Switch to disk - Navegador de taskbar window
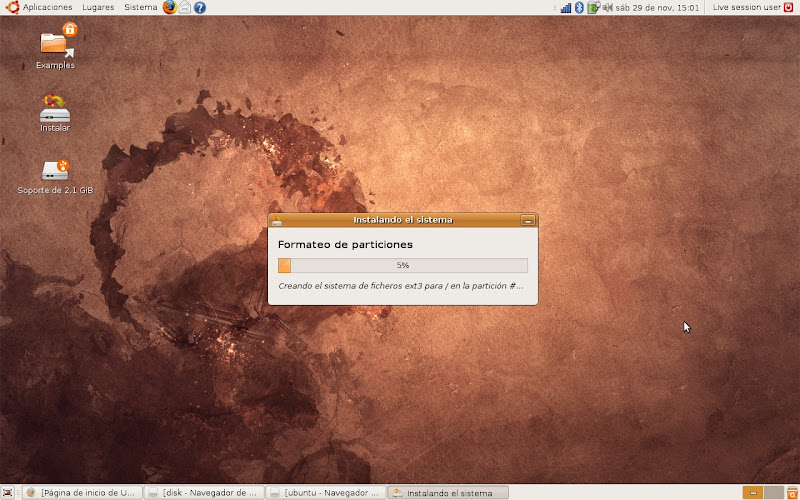The width and height of the screenshot is (800, 500). (204, 492)
